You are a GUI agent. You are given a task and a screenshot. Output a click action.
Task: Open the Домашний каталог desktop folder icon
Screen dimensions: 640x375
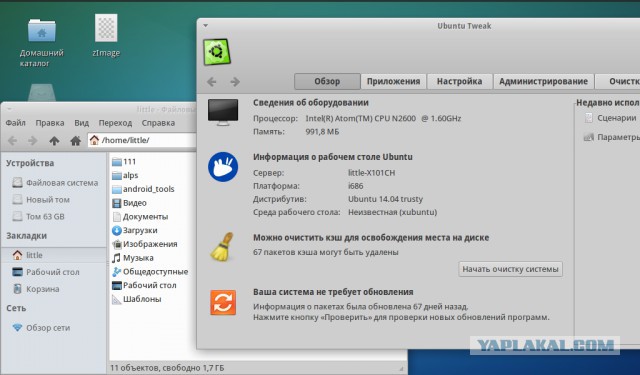pyautogui.click(x=42, y=31)
